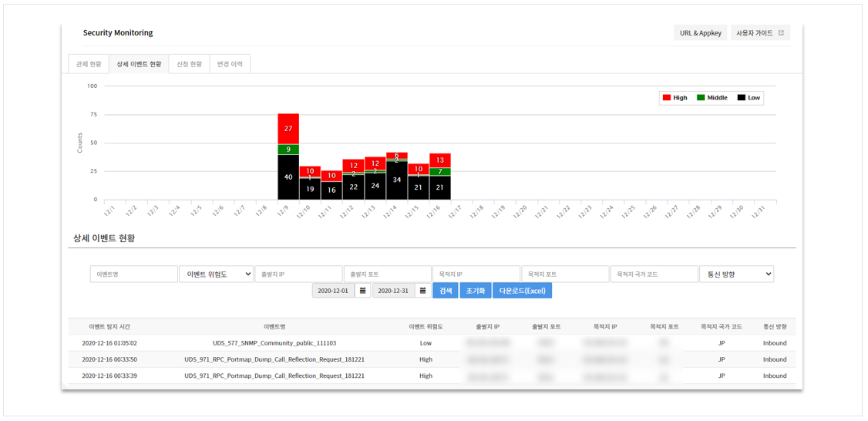Open the 이벤트 위험도 dropdown

(x=216, y=274)
